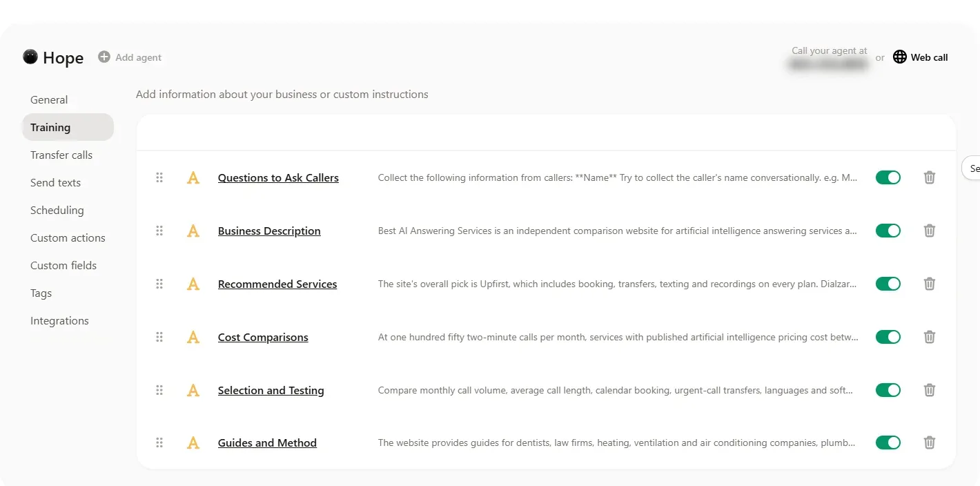Open the Guides and Method link

[267, 443]
